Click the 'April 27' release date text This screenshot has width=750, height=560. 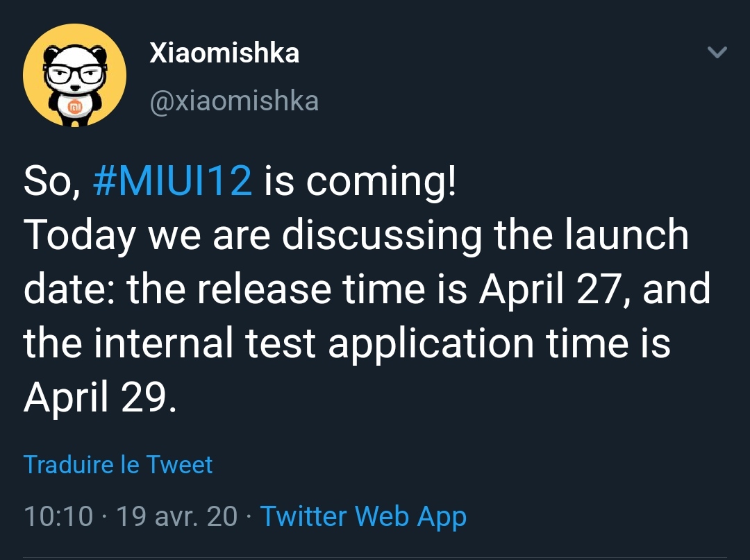549,289
